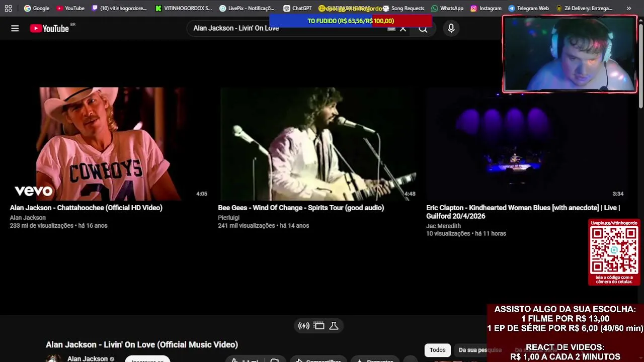Open Alan Jackson channel name below video title
The width and height of the screenshot is (644, 362).
click(x=88, y=358)
